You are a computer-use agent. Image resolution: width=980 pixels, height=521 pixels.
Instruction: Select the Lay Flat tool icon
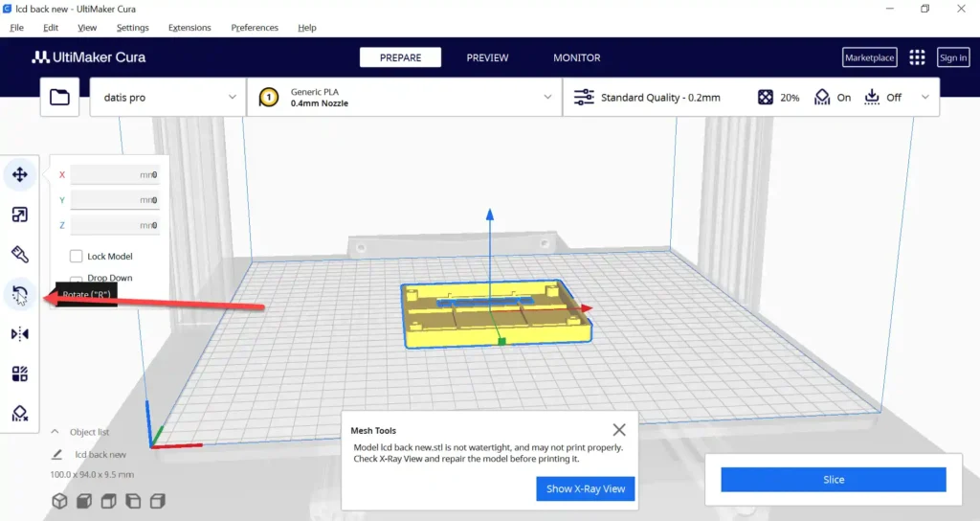tap(20, 255)
